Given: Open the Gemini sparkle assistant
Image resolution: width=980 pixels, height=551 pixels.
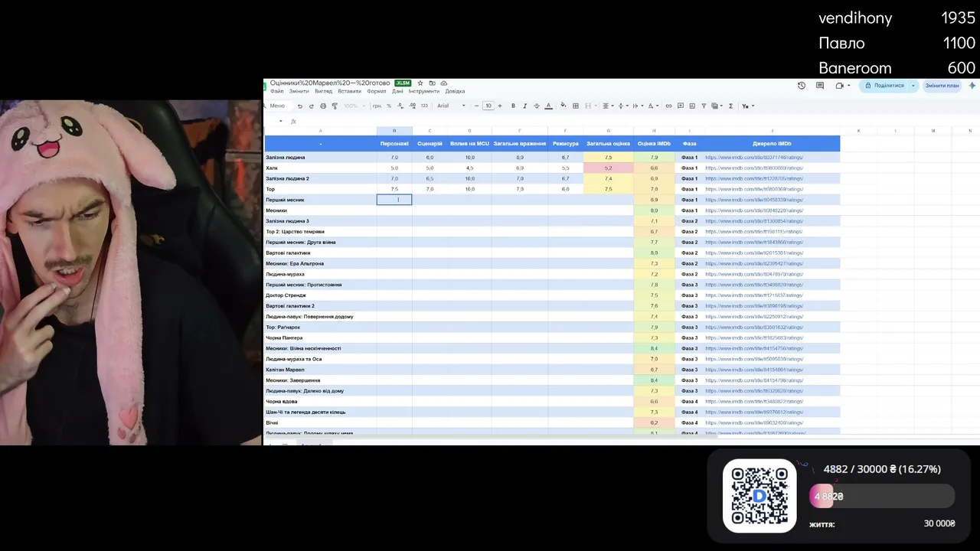Looking at the screenshot, I should pos(972,86).
